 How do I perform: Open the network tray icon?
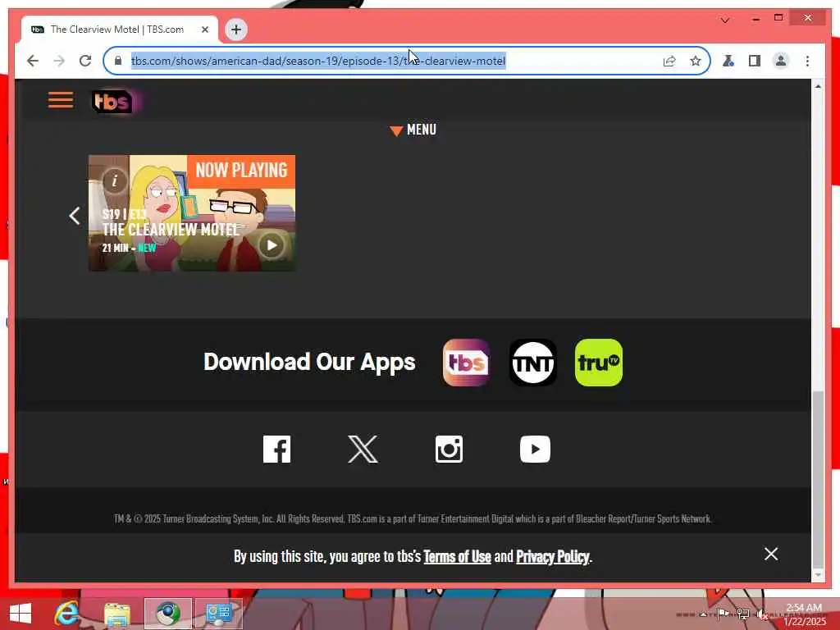(x=743, y=614)
